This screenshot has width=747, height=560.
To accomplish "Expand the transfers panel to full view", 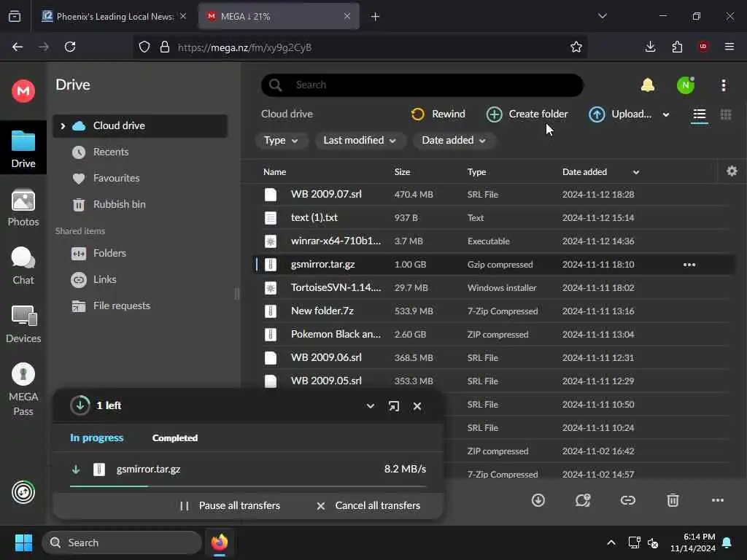I will click(x=393, y=406).
